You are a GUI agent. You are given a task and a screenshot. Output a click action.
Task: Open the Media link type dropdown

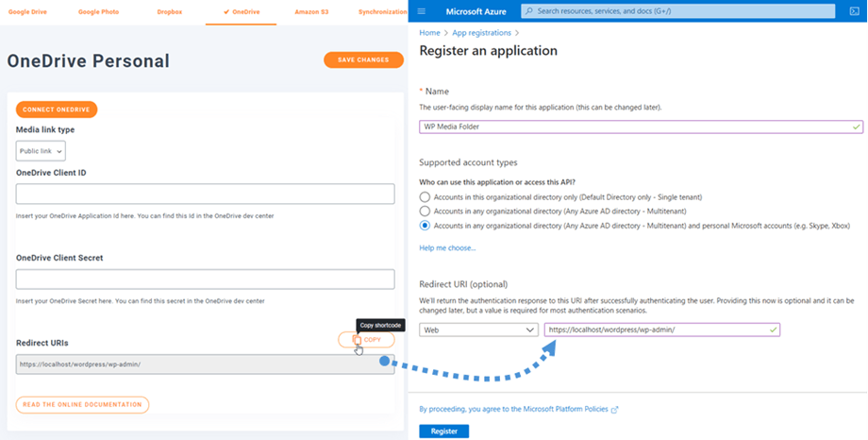41,151
